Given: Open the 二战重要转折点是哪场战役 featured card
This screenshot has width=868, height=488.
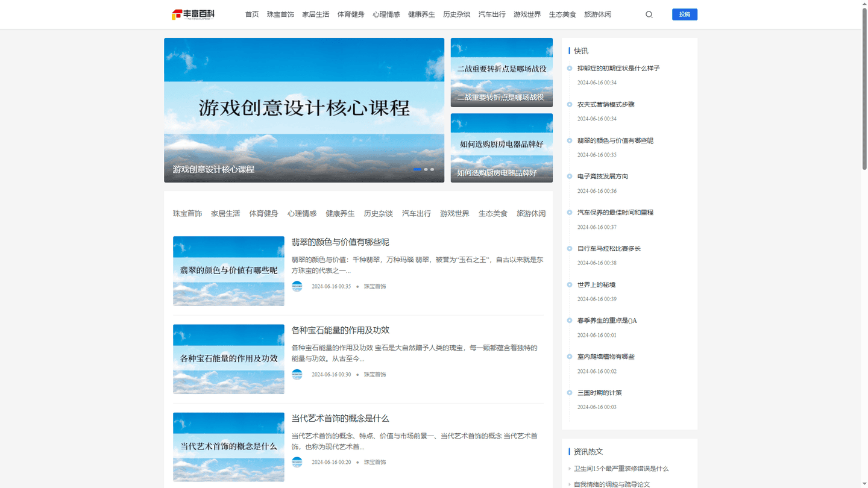Looking at the screenshot, I should coord(502,72).
